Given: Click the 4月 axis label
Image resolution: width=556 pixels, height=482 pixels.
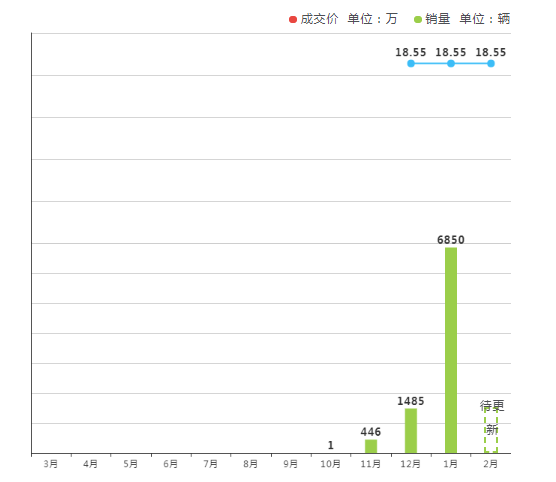Looking at the screenshot, I should click(x=90, y=464).
